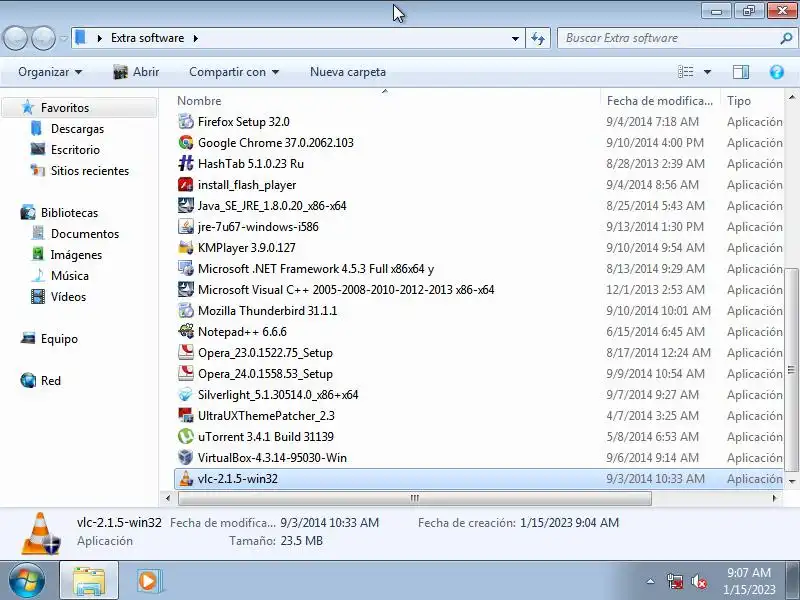Click the Extra software path segment
The height and width of the screenshot is (600, 800).
point(147,38)
